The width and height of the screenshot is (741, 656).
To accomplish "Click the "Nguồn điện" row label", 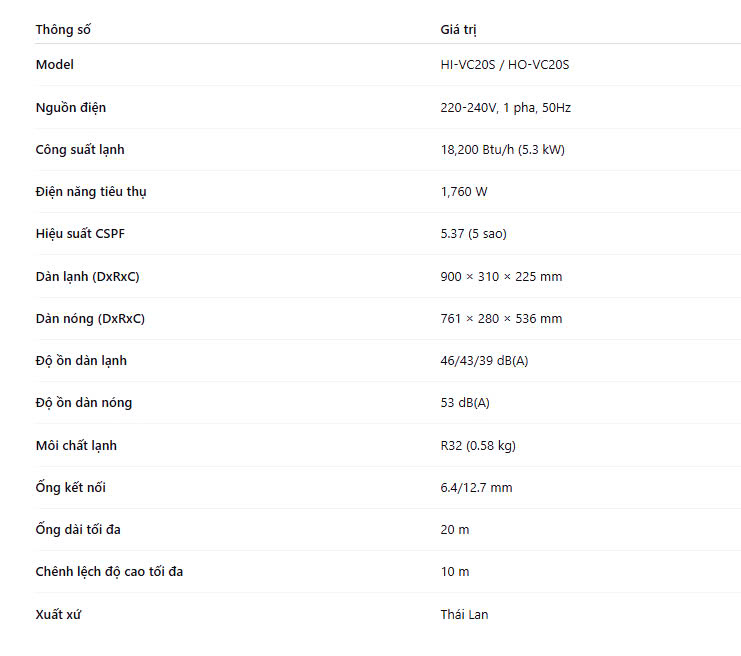I will pos(70,107).
